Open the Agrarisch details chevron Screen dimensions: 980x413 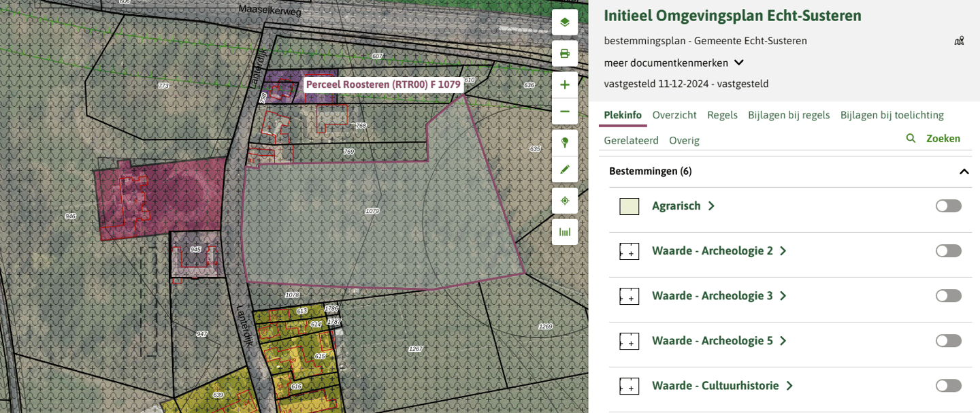coord(711,206)
